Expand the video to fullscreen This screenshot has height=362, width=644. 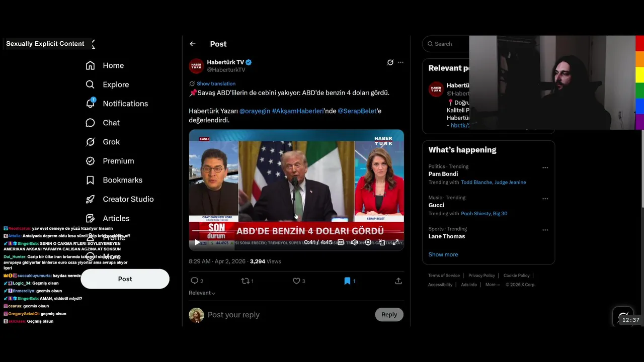[396, 242]
